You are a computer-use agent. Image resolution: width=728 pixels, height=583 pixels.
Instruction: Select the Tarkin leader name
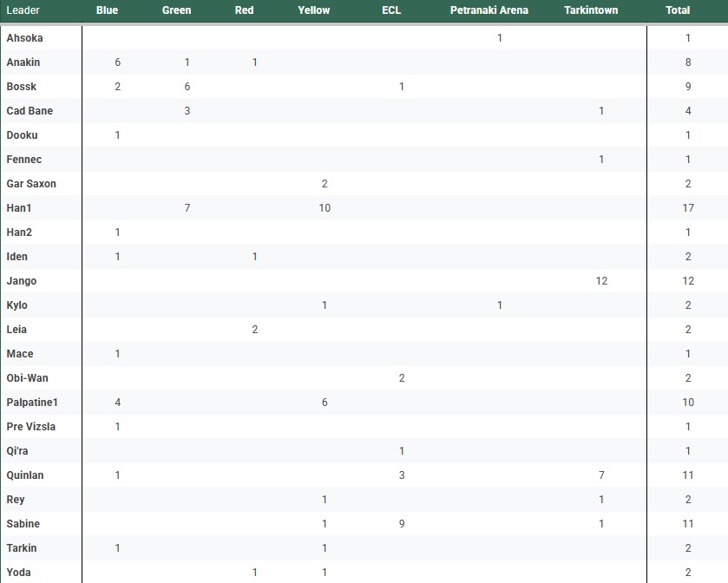[x=22, y=548]
